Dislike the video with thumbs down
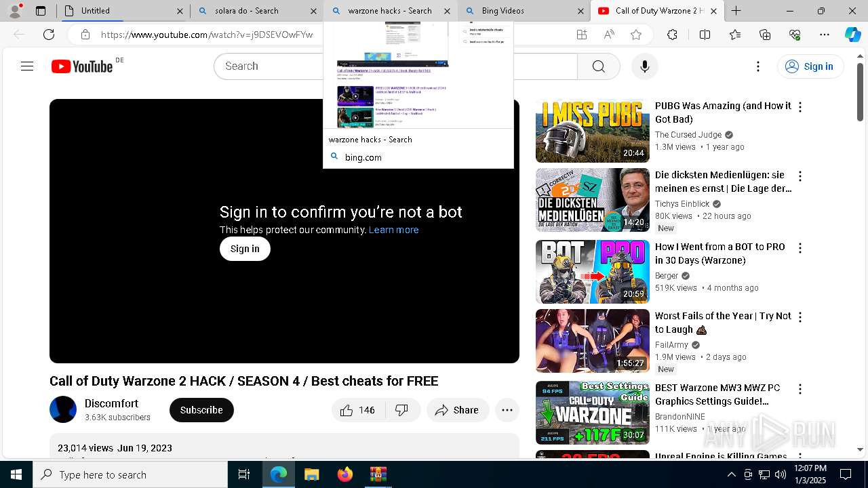The height and width of the screenshot is (488, 868). [x=402, y=410]
